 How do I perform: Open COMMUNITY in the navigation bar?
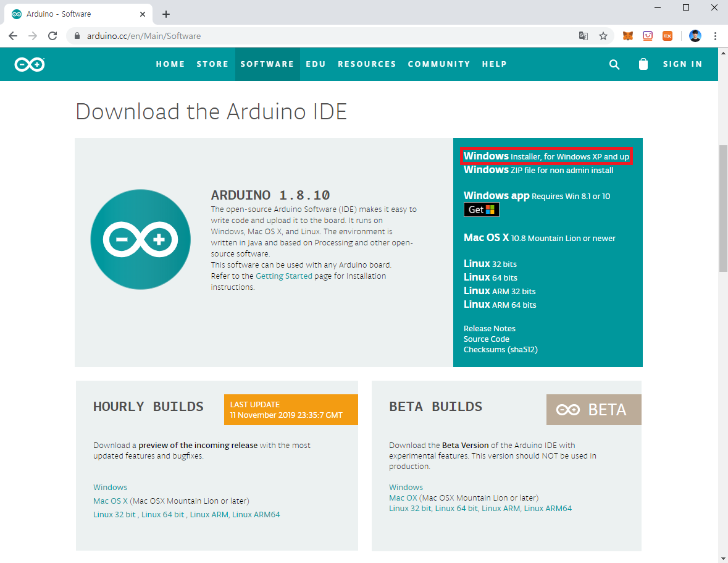click(x=439, y=64)
